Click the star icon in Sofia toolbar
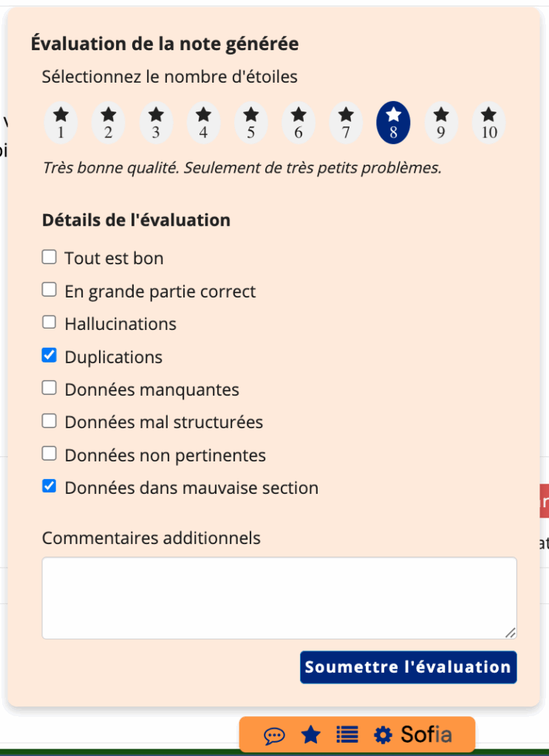The height and width of the screenshot is (756, 549). [310, 735]
